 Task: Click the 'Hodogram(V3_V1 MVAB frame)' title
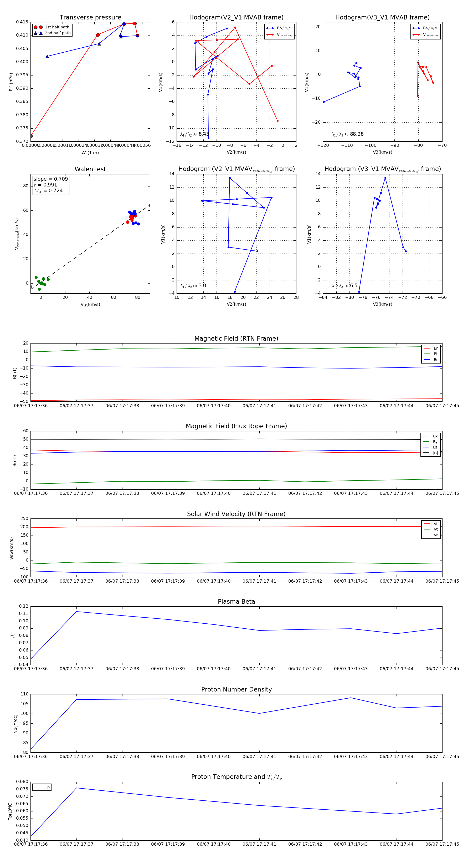[382, 18]
